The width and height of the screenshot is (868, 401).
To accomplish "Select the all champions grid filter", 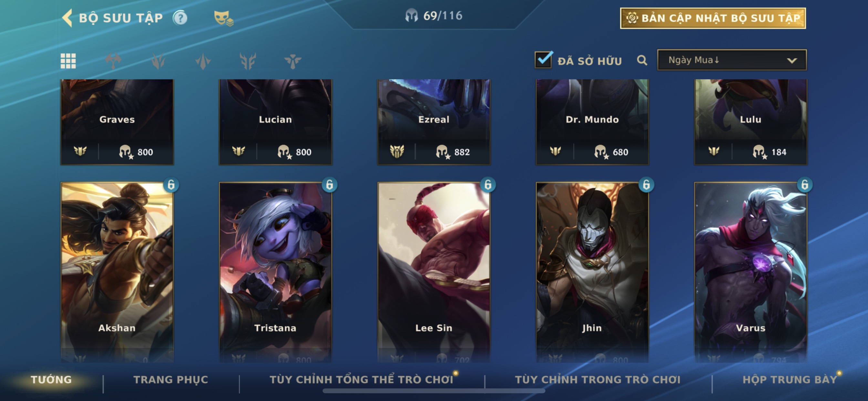I will pos(68,61).
